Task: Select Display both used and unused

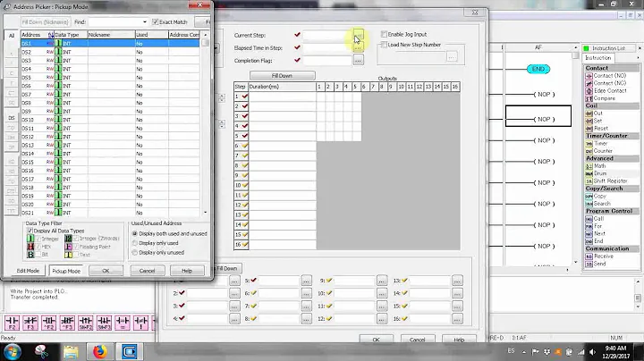Action: 135,233
